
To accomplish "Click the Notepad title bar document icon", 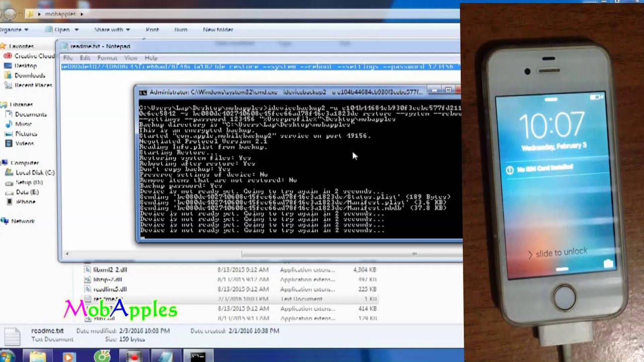I will (x=64, y=46).
